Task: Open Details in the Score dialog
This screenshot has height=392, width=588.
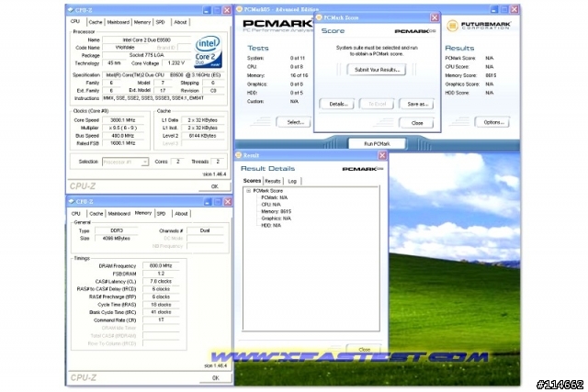Action: (x=336, y=104)
